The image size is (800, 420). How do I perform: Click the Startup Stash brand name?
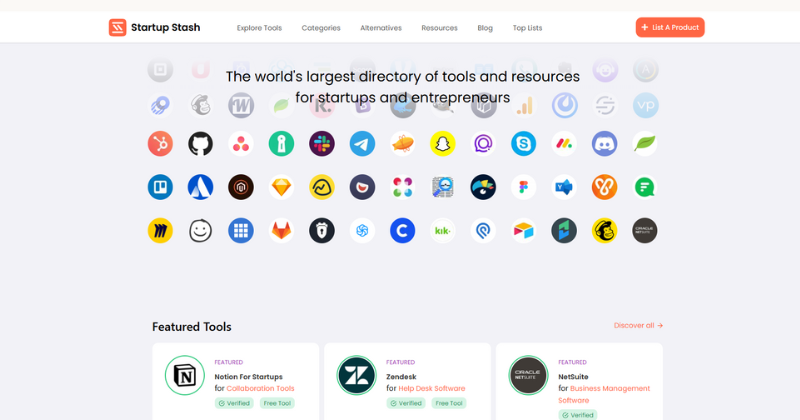tap(165, 28)
